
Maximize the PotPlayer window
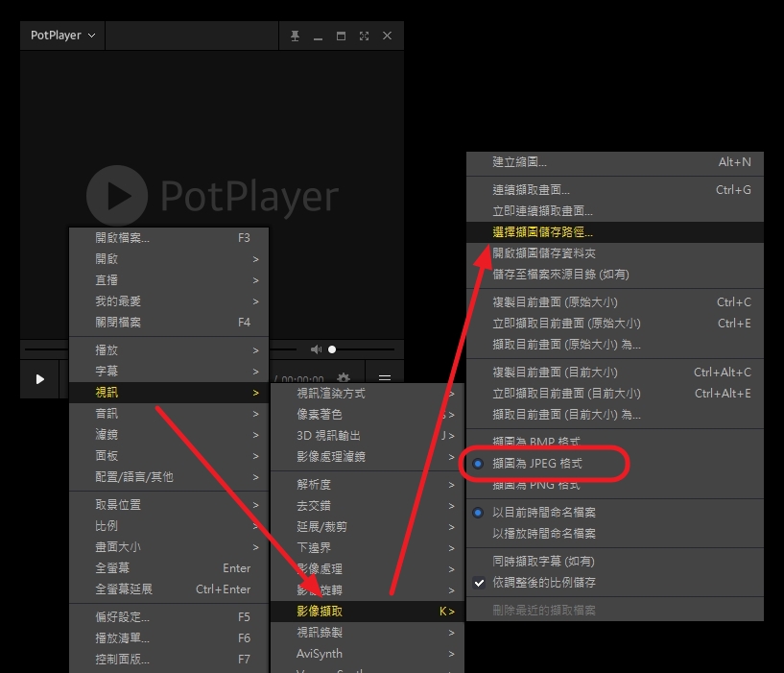point(341,36)
